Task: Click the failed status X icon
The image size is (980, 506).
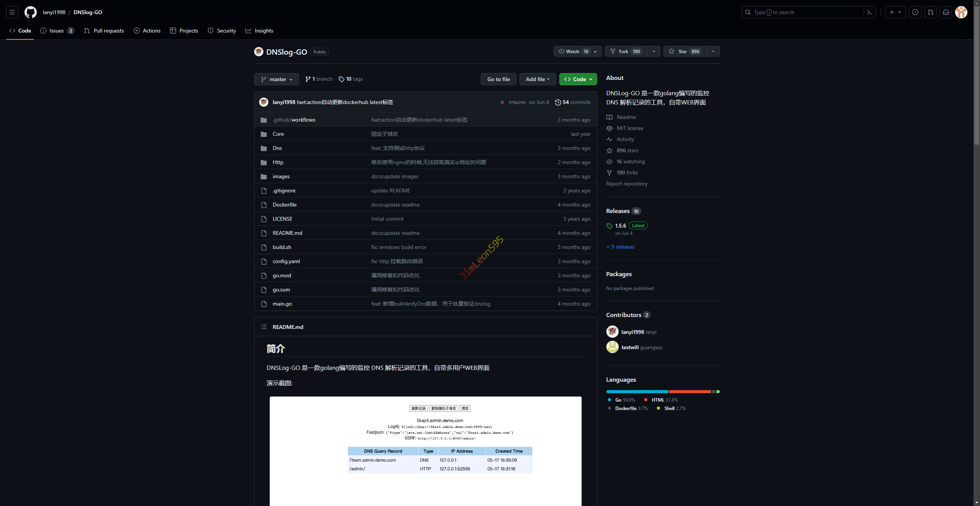Action: click(502, 103)
